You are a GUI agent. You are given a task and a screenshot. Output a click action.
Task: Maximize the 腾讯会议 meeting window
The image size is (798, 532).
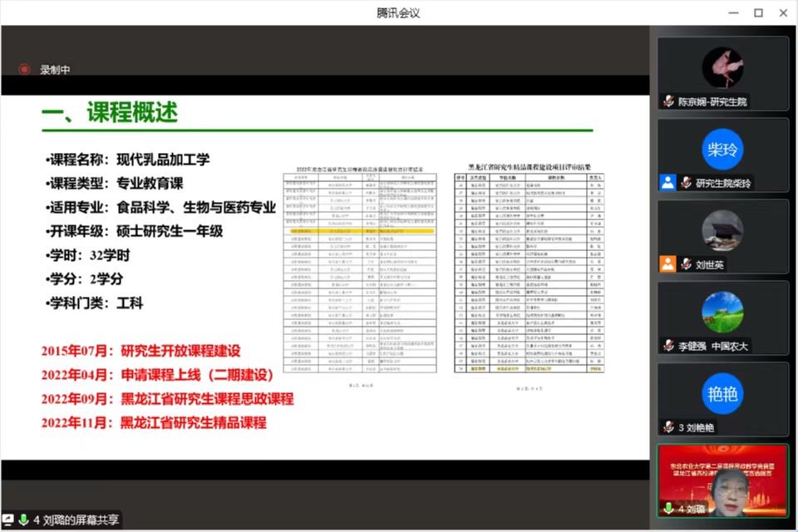coord(758,12)
